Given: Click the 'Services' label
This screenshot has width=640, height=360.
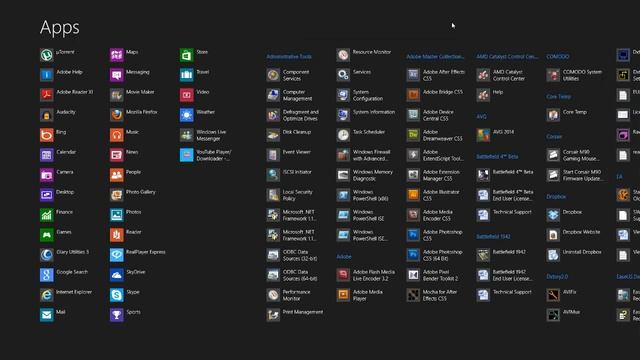Looking at the screenshot, I should 362,72.
